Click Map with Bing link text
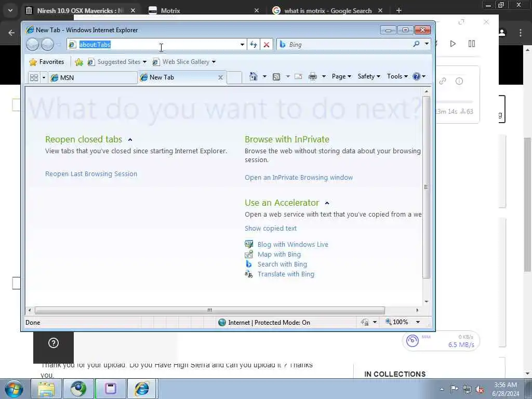The height and width of the screenshot is (399, 532). (x=279, y=254)
